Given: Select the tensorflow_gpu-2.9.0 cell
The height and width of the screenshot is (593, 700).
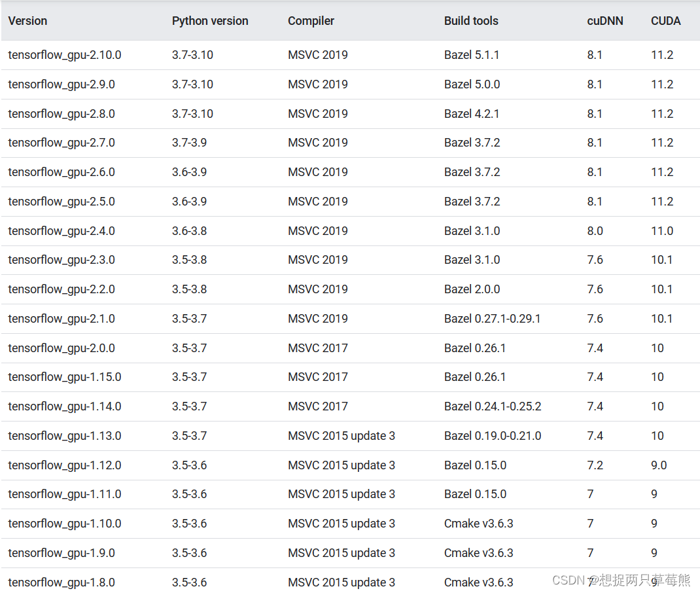Looking at the screenshot, I should coord(61,84).
